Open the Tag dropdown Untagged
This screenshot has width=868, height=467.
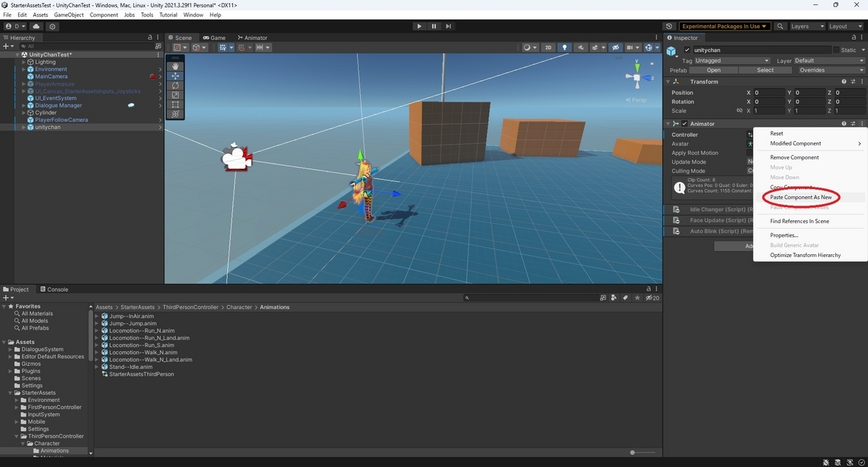[x=732, y=61]
